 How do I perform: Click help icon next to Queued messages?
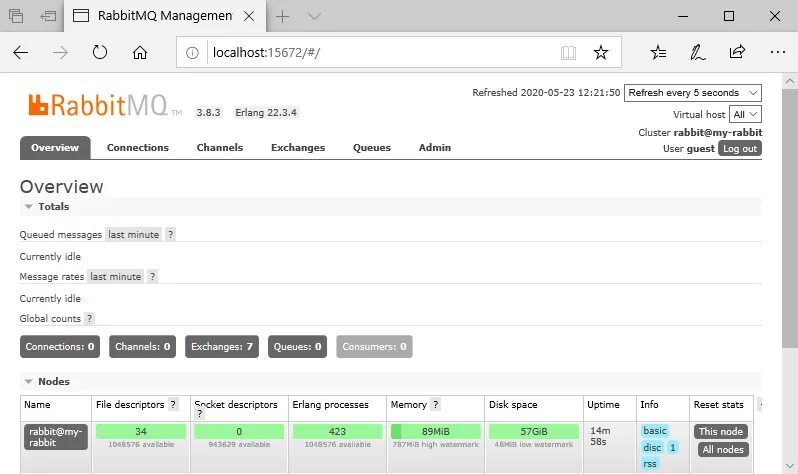tap(170, 235)
